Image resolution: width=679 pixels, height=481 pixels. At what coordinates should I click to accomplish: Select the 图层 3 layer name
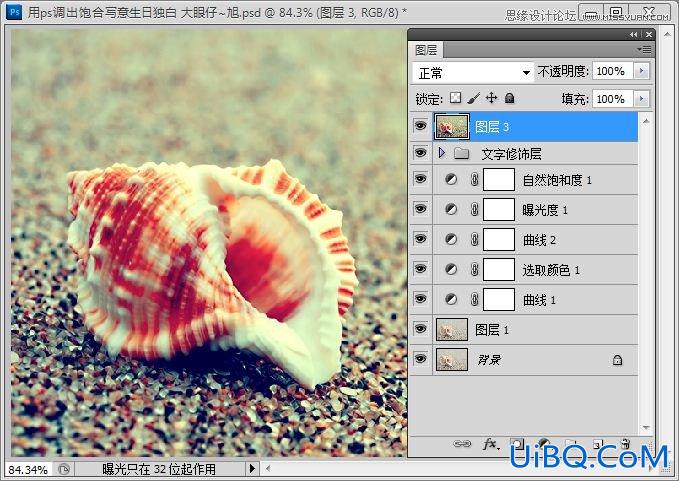tap(491, 127)
